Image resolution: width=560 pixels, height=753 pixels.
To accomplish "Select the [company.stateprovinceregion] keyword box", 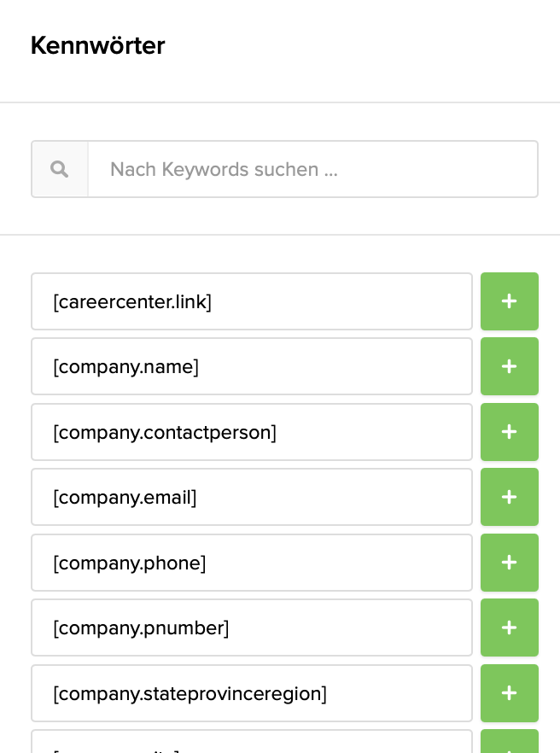I will coord(252,693).
